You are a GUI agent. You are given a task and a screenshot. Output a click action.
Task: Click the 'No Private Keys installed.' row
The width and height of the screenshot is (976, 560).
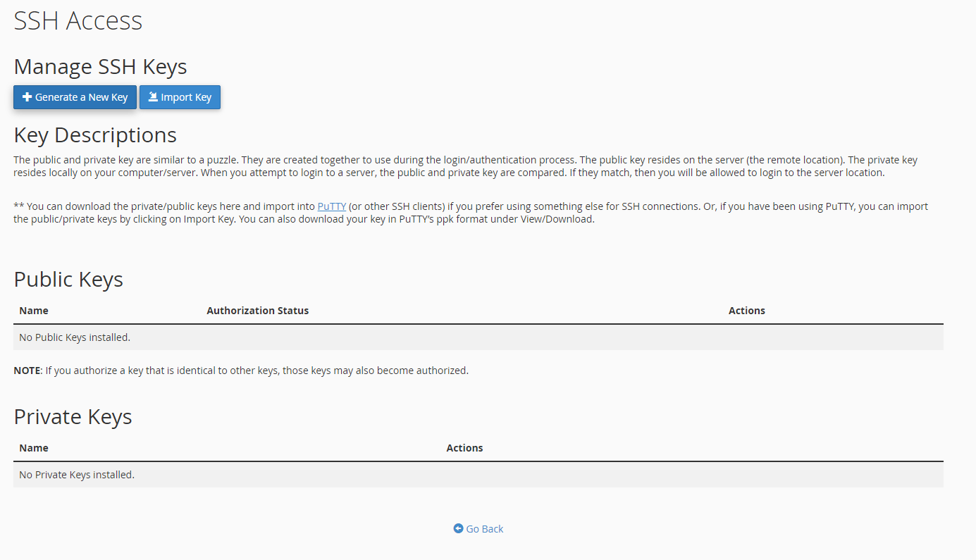(x=478, y=475)
